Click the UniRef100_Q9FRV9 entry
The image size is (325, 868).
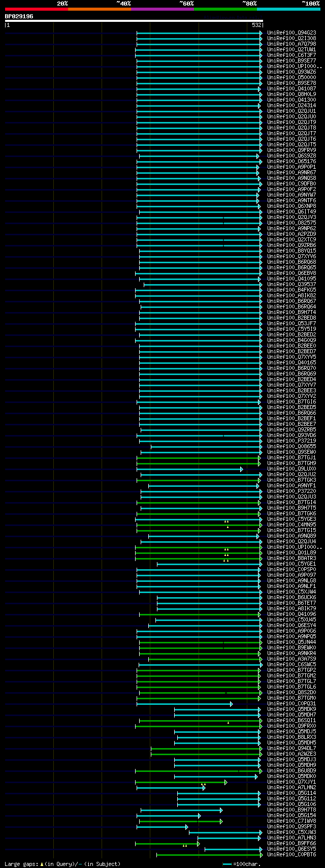coord(291,150)
